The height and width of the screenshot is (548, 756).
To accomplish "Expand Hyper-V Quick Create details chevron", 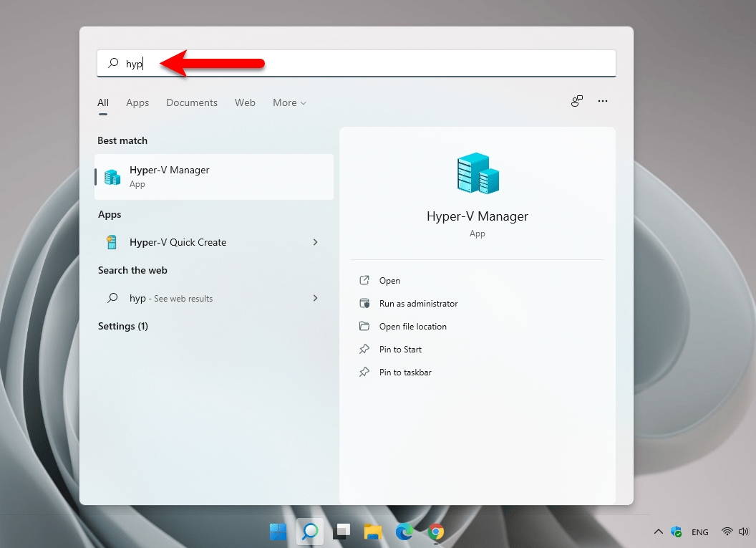I will pyautogui.click(x=315, y=242).
